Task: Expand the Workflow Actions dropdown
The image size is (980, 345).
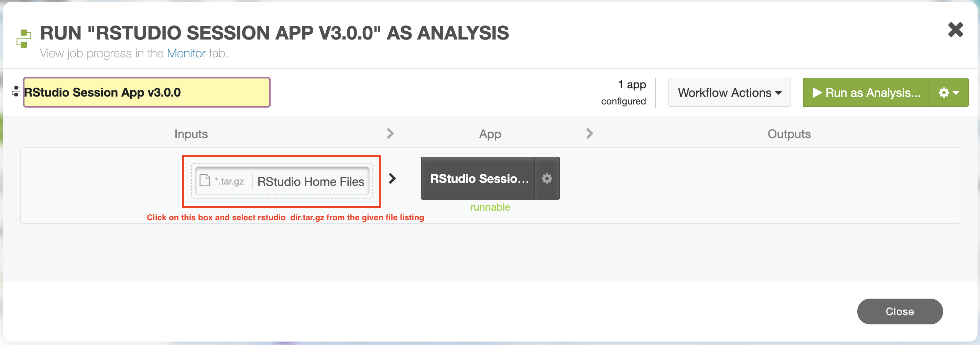Action: 729,92
